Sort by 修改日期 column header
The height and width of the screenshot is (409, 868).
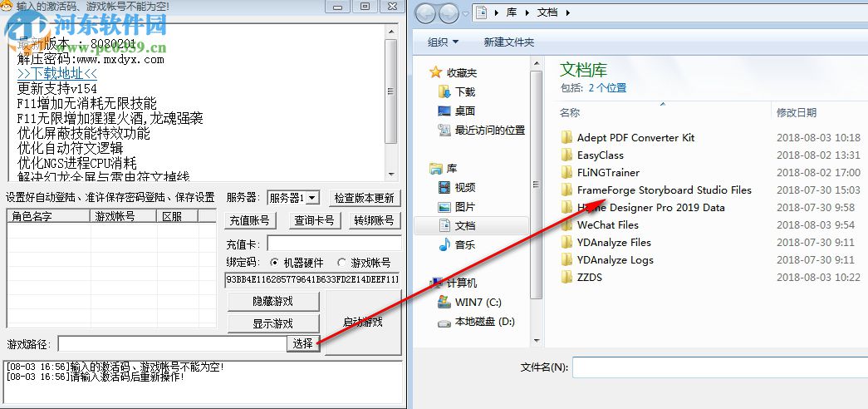coord(796,112)
